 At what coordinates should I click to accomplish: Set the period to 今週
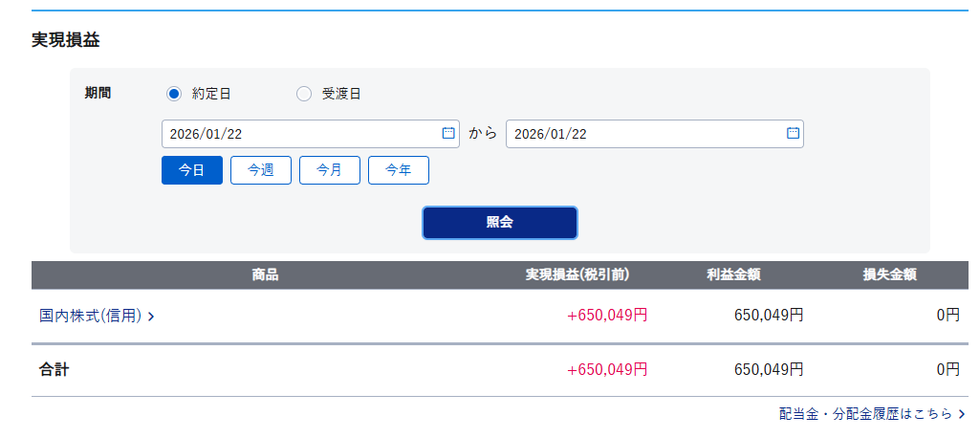pyautogui.click(x=261, y=170)
